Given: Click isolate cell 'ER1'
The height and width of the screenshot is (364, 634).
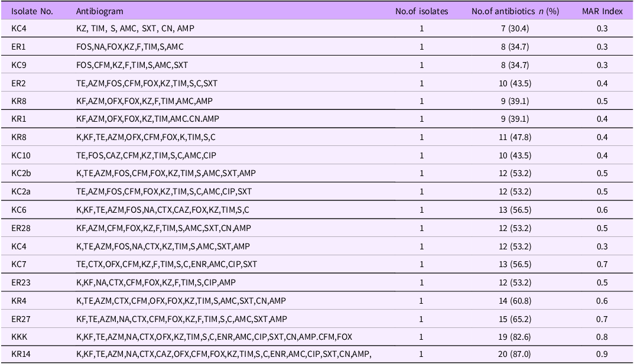Looking at the screenshot, I should [18, 46].
